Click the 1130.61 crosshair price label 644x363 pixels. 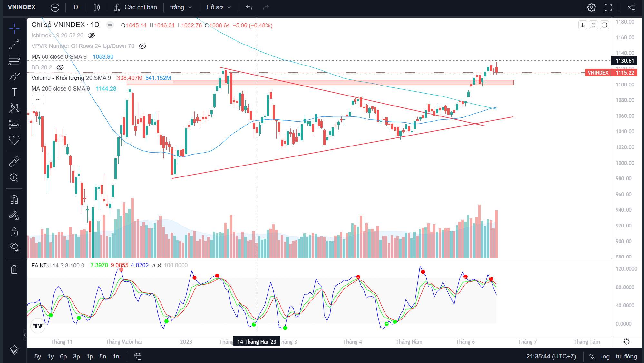pos(625,61)
